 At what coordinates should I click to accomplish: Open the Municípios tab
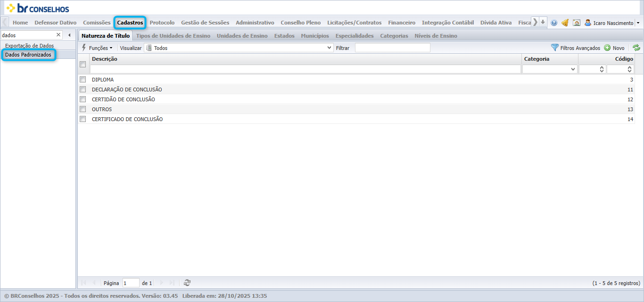[315, 36]
